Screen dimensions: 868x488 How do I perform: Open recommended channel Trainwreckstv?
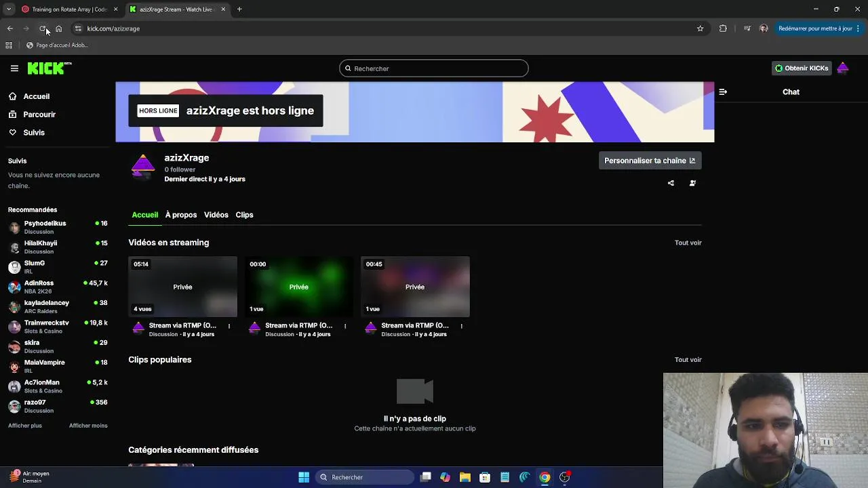coord(58,327)
